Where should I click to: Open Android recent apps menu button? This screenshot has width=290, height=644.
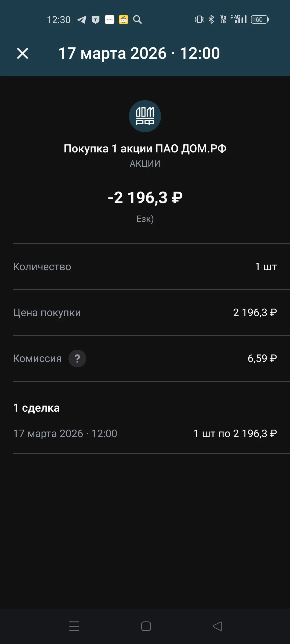coord(74,626)
